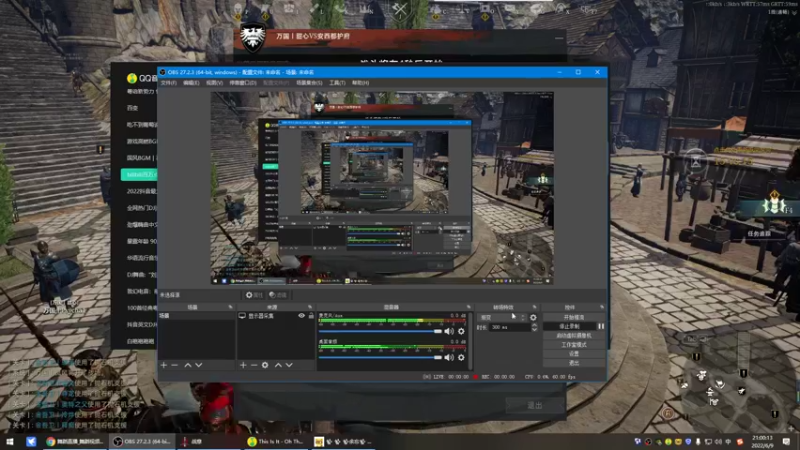The image size is (800, 450).
Task: Click the Start Streaming button
Action: tap(573, 317)
